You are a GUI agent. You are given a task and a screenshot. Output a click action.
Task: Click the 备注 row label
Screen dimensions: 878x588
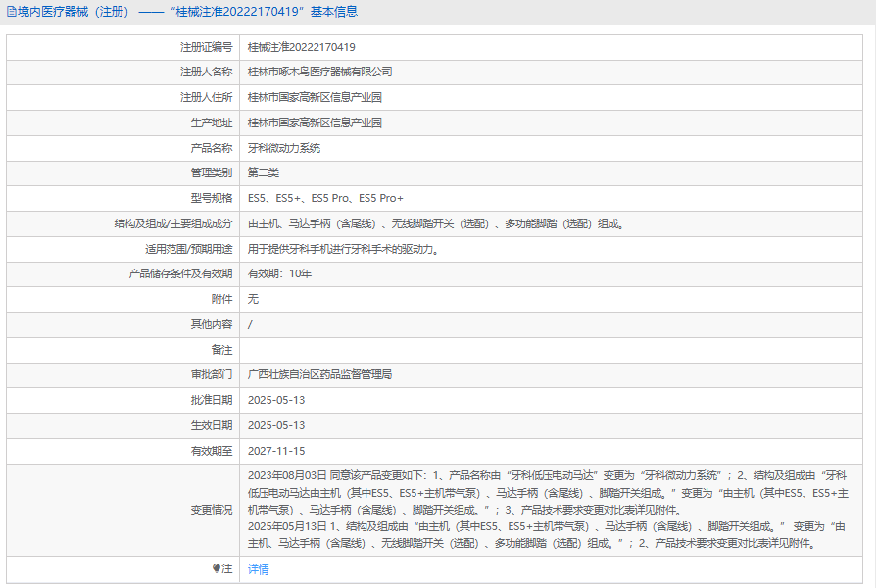click(221, 350)
